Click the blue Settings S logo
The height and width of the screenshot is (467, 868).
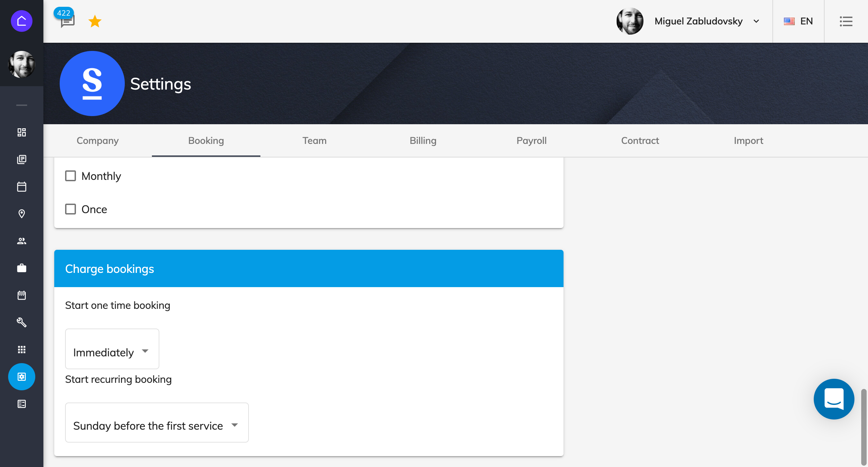click(x=92, y=83)
